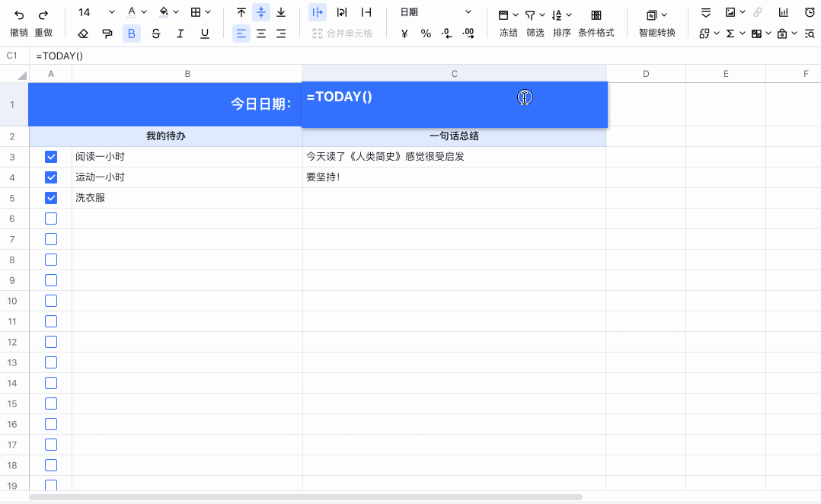Uncheck the 运动一小时 checkbox

click(51, 177)
